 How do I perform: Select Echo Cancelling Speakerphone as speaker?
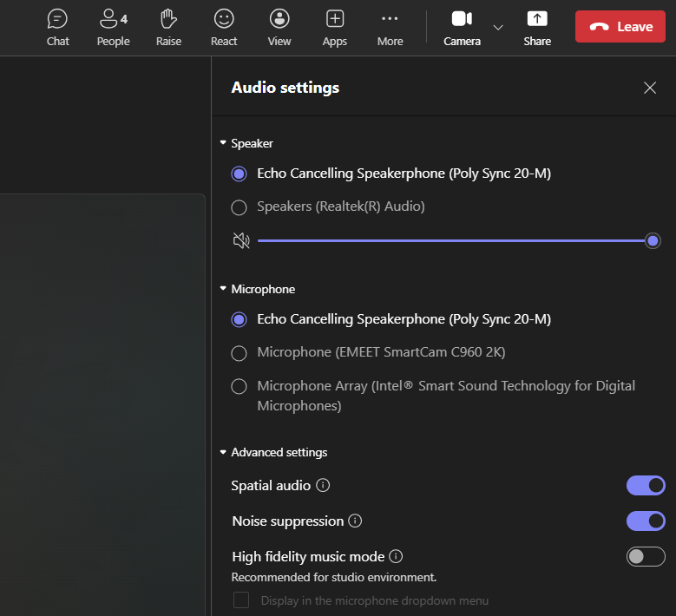click(239, 174)
